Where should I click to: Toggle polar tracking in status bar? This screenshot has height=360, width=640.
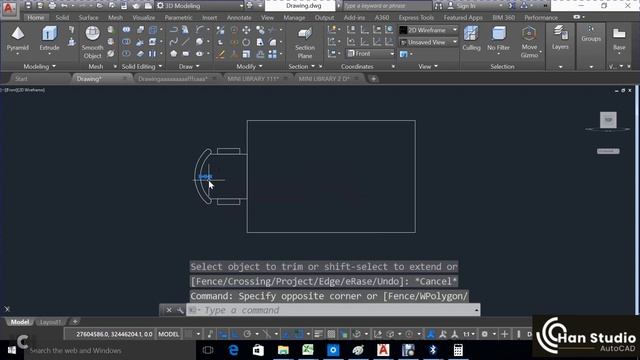point(247,334)
